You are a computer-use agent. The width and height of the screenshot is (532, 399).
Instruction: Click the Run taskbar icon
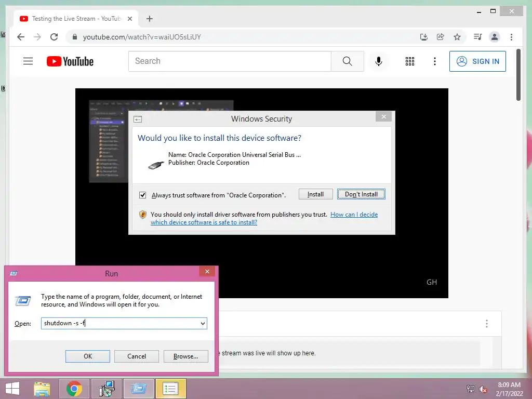(138, 389)
